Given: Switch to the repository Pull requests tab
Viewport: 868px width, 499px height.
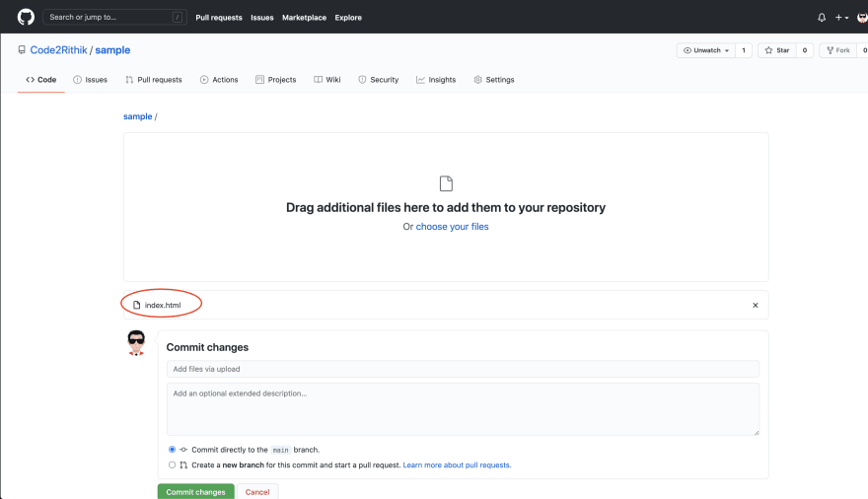Looking at the screenshot, I should (154, 80).
